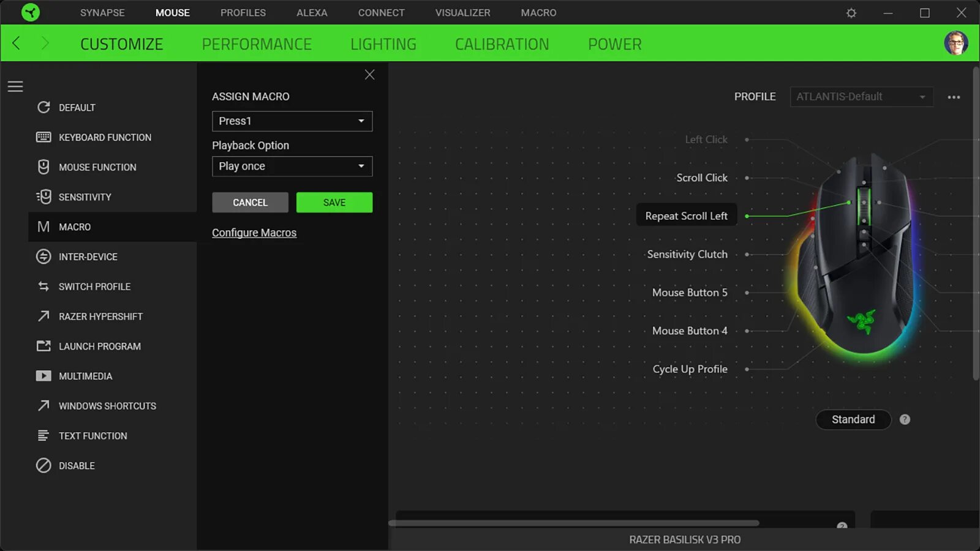Screen dimensions: 980x551
Task: Click the horizontal scrollbar at bottom
Action: pyautogui.click(x=574, y=523)
